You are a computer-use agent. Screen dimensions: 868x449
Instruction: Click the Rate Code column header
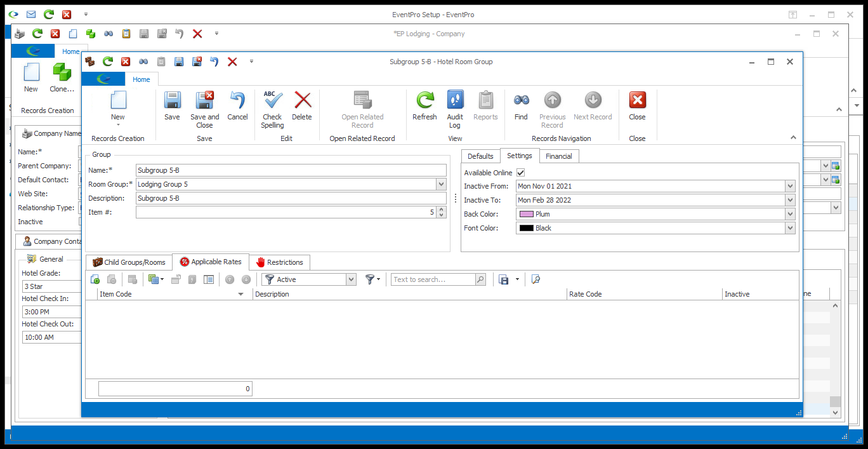(645, 294)
